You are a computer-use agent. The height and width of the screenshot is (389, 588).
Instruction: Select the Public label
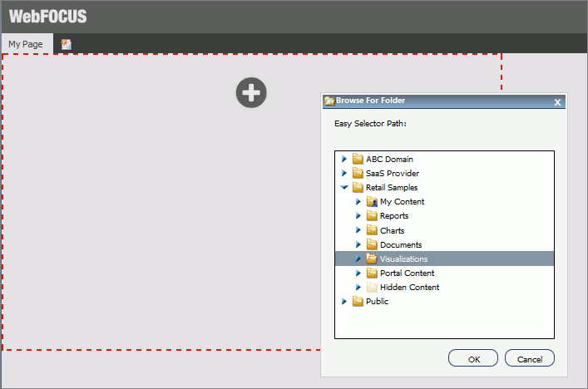[378, 302]
